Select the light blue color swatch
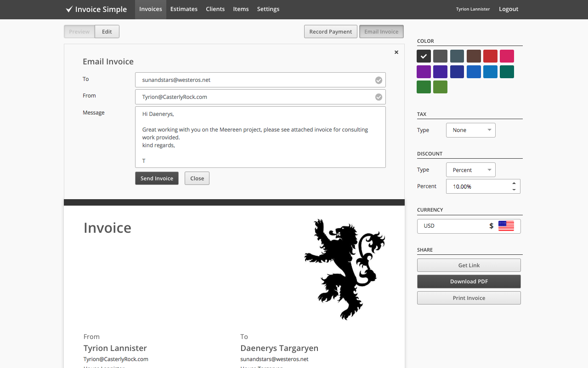 pos(490,72)
